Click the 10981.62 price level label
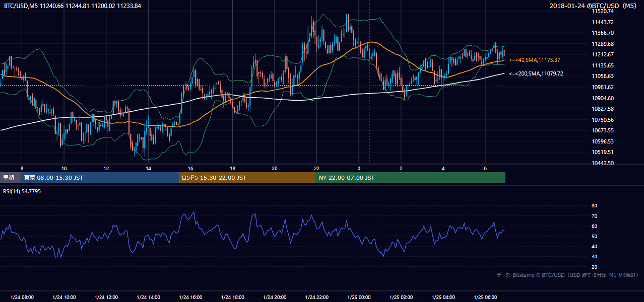 click(x=602, y=87)
